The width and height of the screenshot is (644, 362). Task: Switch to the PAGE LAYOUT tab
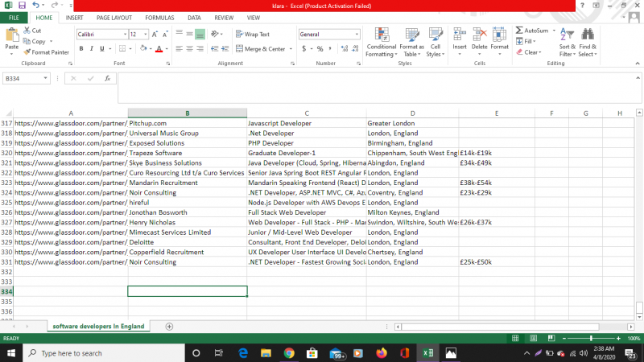114,18
